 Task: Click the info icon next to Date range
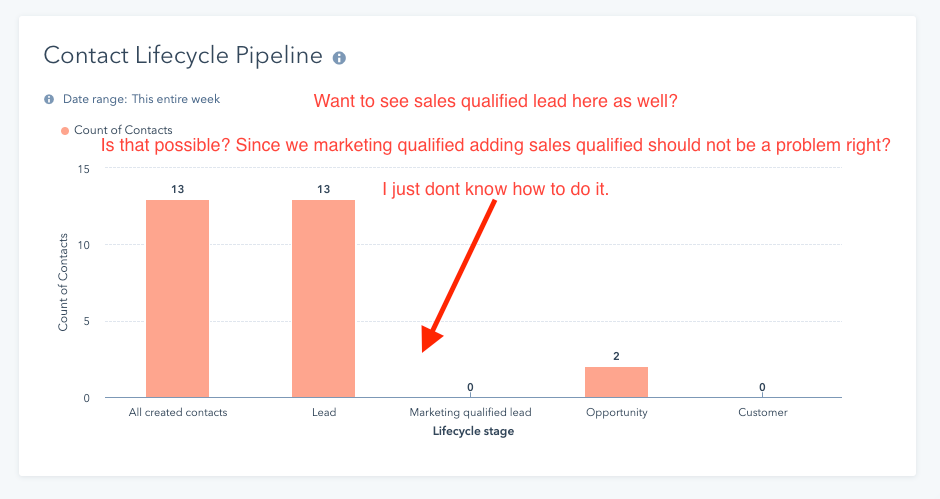49,100
